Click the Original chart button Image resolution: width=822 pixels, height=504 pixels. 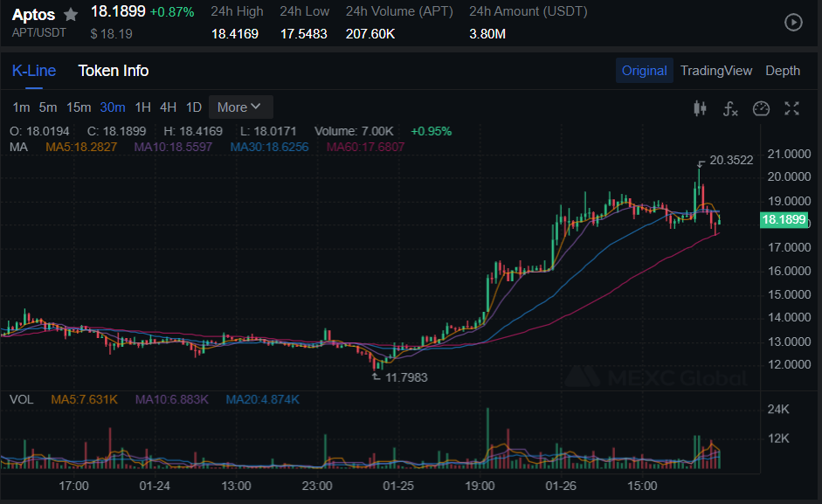point(645,71)
